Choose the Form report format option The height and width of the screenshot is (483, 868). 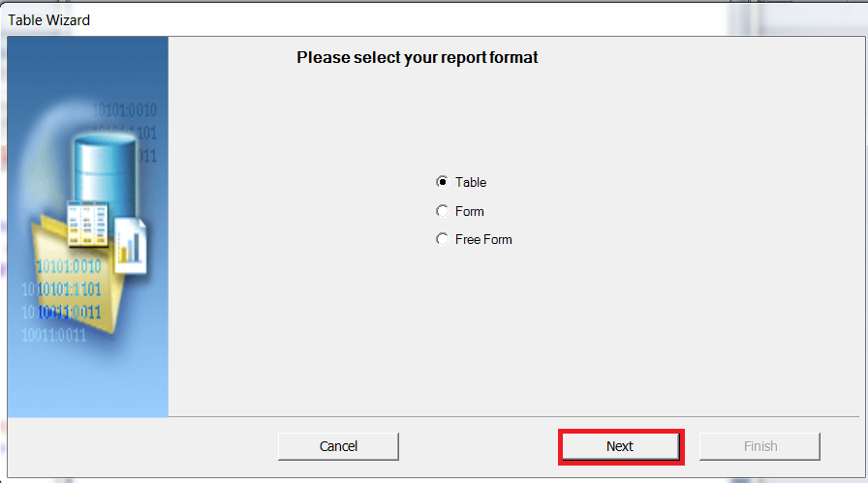point(443,211)
